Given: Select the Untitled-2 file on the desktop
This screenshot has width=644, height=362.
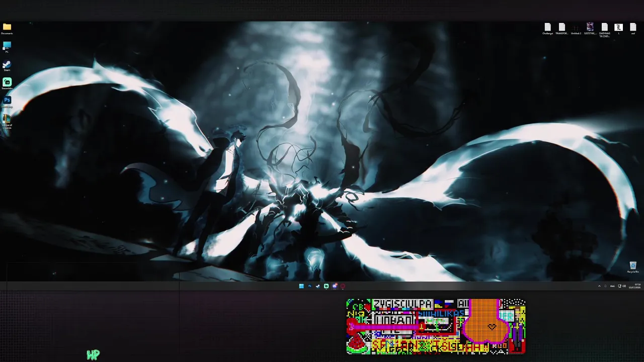Looking at the screenshot, I should pos(576,29).
